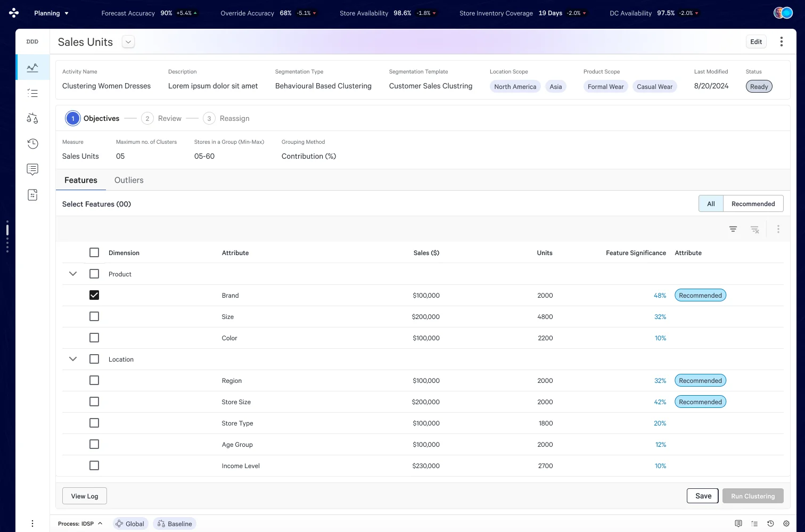Click Store Size's 42% significance value

660,402
